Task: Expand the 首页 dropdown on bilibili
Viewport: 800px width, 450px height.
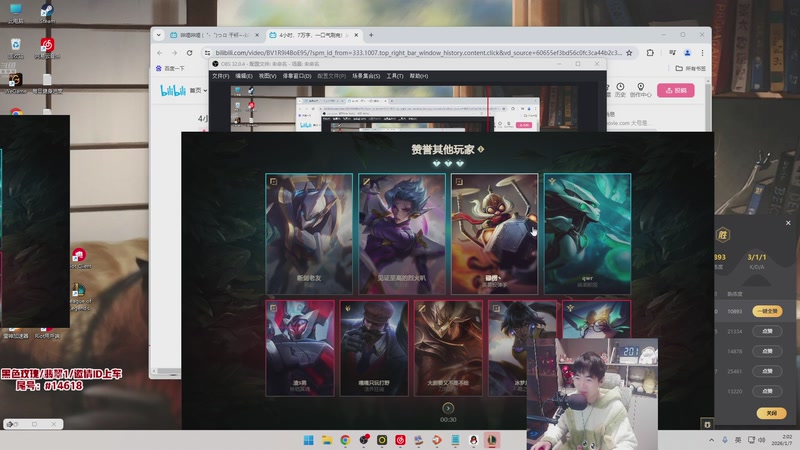Action: (x=198, y=90)
